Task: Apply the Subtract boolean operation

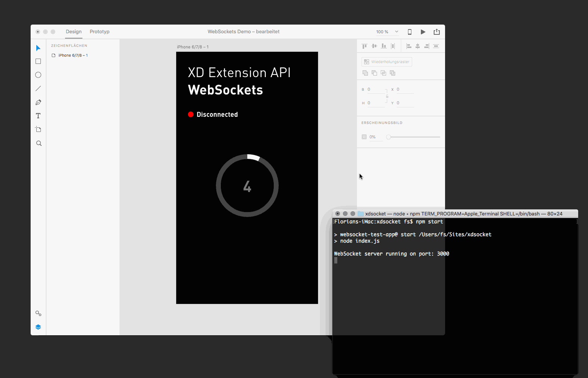Action: (x=374, y=73)
